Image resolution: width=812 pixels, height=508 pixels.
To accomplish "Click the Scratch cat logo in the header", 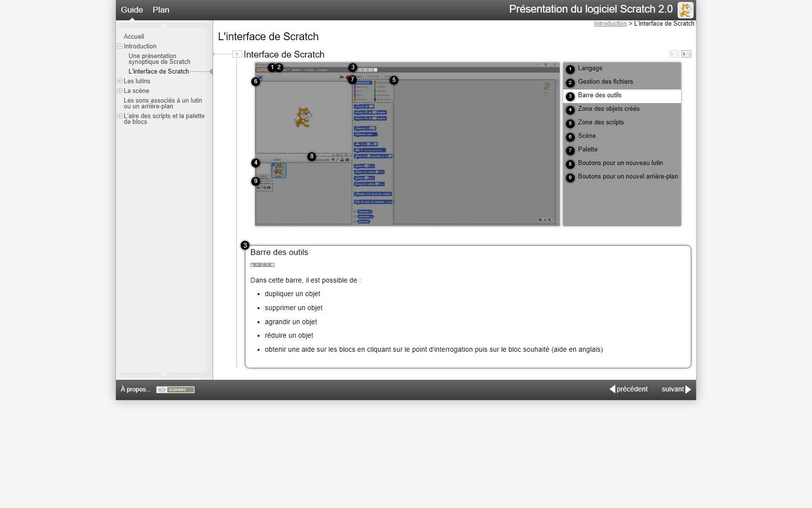I will [685, 10].
